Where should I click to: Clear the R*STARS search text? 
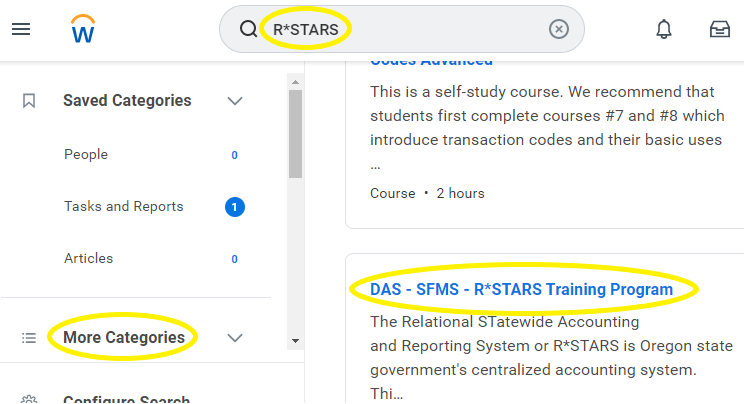559,30
